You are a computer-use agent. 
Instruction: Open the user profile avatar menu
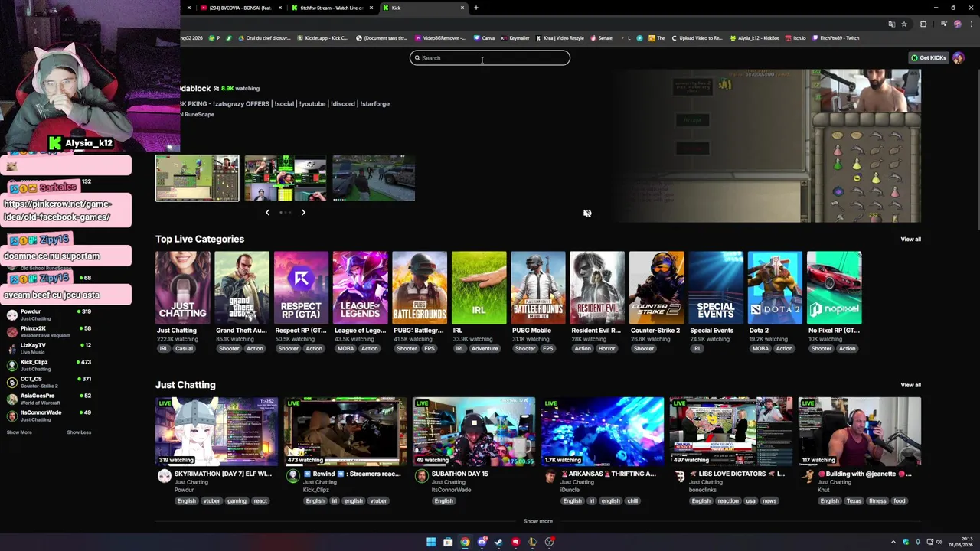[x=958, y=58]
